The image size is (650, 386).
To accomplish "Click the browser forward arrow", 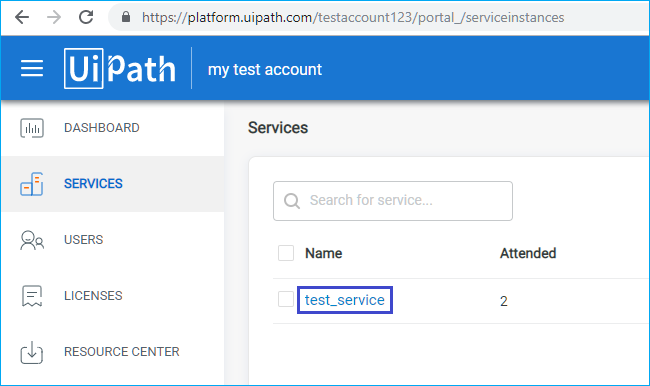I will pos(54,17).
